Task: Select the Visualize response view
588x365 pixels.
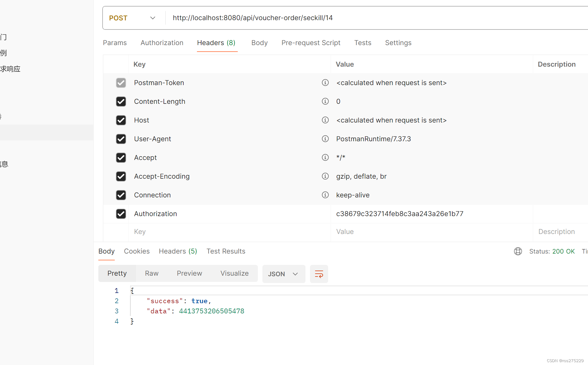Action: pos(234,273)
